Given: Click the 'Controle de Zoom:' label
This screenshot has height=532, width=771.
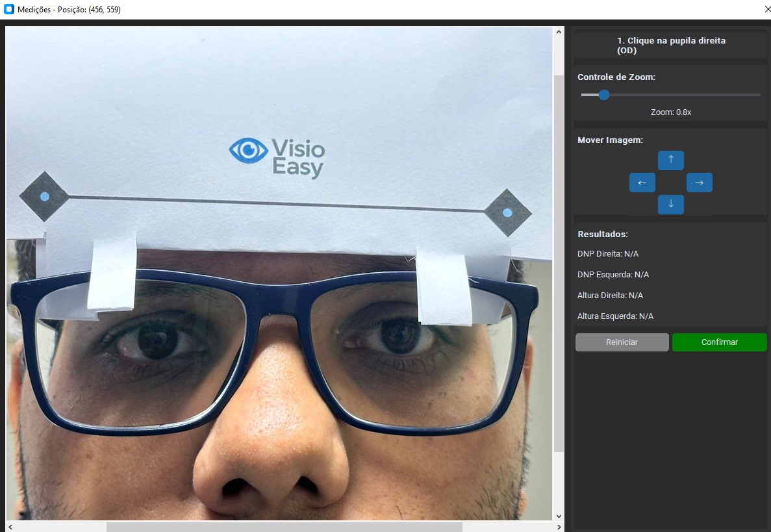Looking at the screenshot, I should coord(616,77).
